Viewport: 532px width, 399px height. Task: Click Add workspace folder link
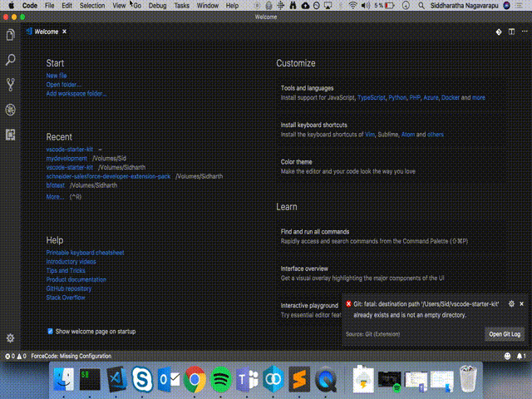click(76, 94)
